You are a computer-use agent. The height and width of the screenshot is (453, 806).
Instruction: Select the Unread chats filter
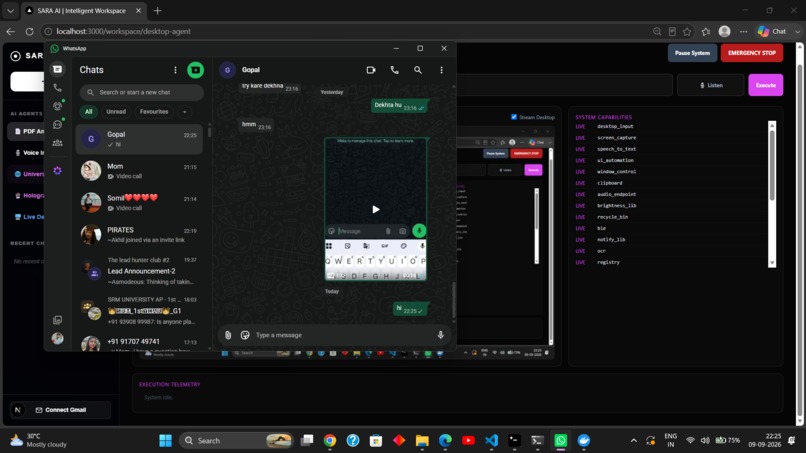pos(116,112)
